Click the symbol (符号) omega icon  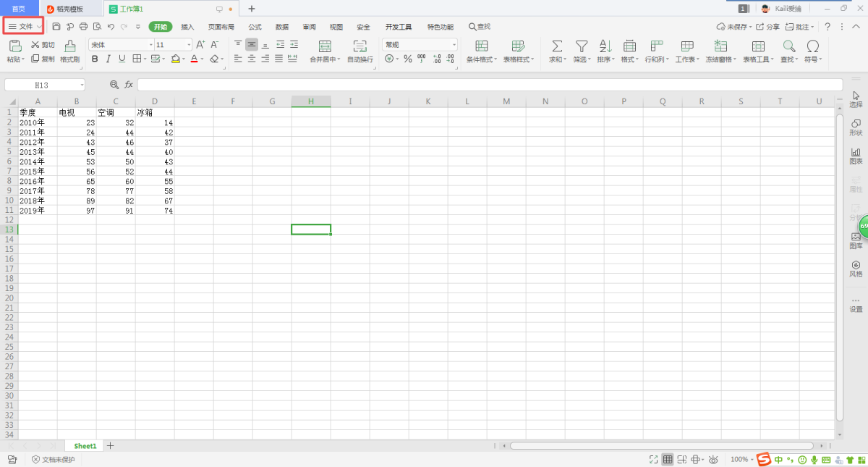(x=812, y=46)
